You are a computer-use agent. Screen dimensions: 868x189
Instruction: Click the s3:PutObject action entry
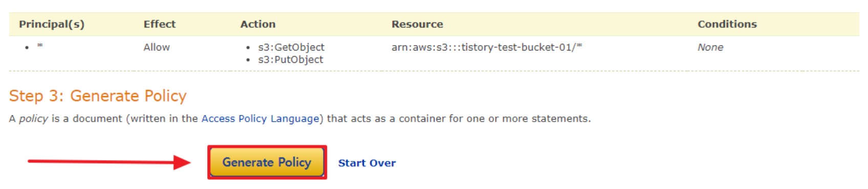(291, 60)
